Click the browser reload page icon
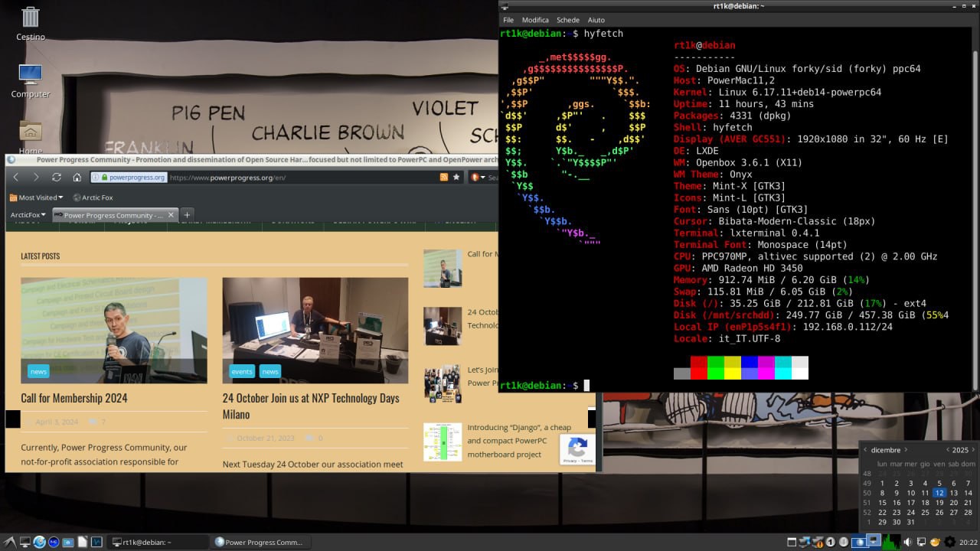Screen dimensions: 980x551 tap(57, 177)
